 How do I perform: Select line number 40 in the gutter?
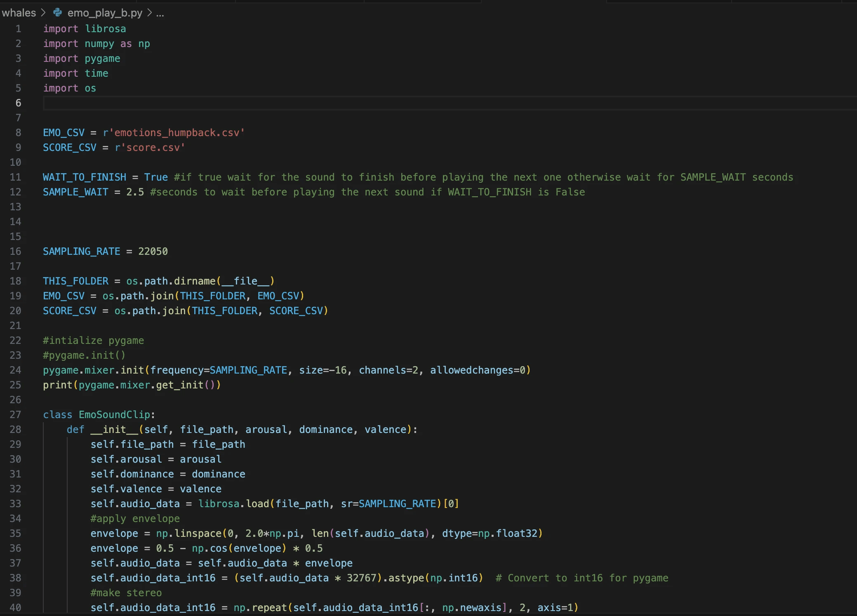point(16,608)
